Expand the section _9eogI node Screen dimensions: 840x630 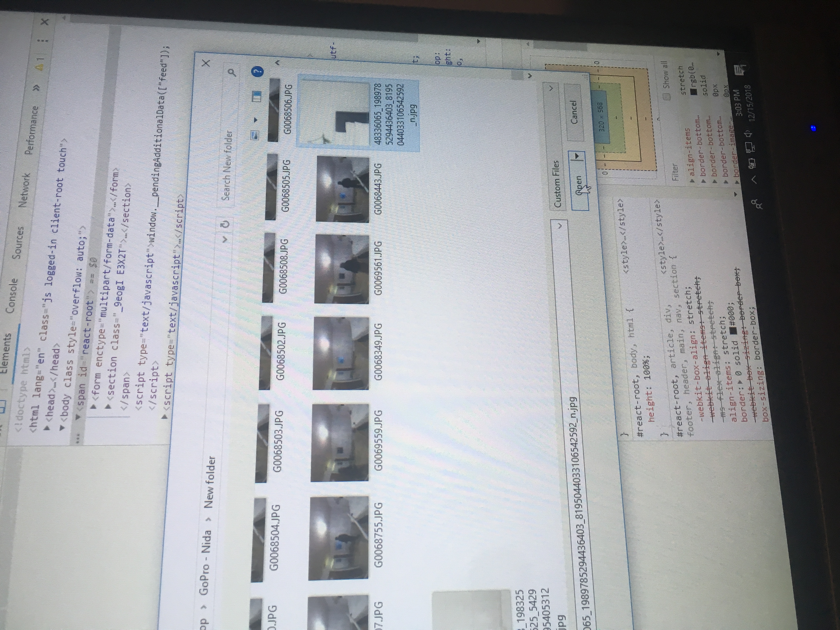click(109, 407)
